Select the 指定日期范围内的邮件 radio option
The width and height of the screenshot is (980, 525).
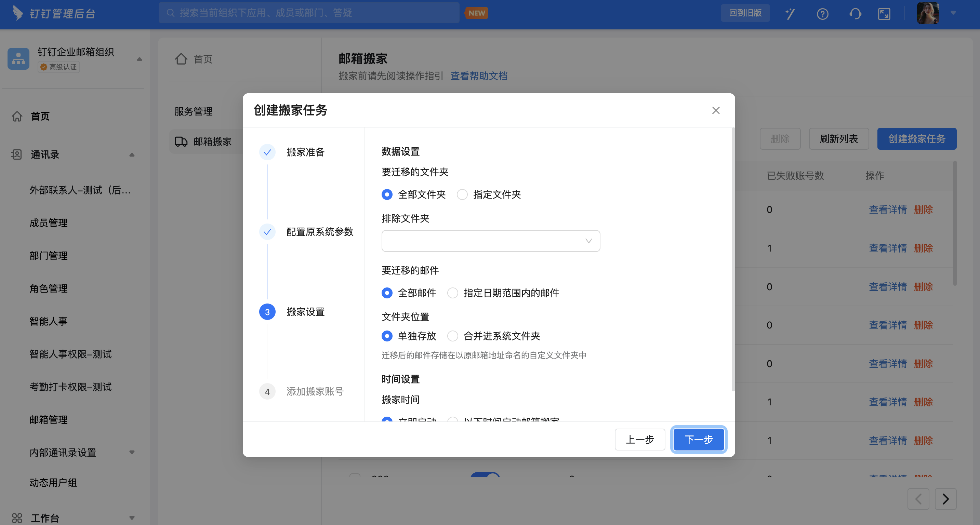point(453,293)
